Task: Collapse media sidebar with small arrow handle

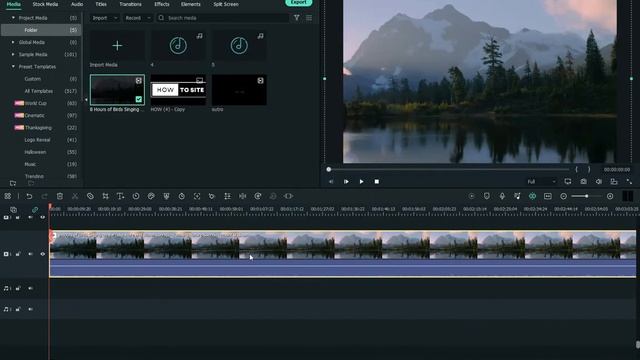Action: click(x=86, y=100)
